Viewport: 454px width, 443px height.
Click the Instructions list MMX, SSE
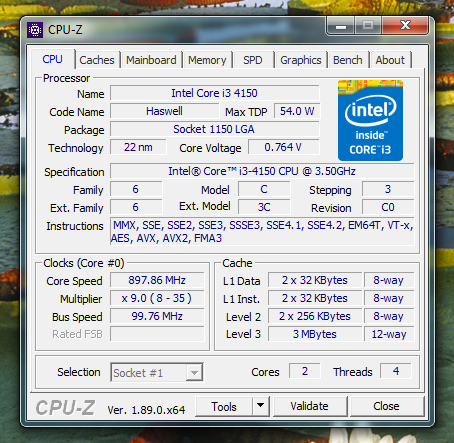[x=262, y=232]
